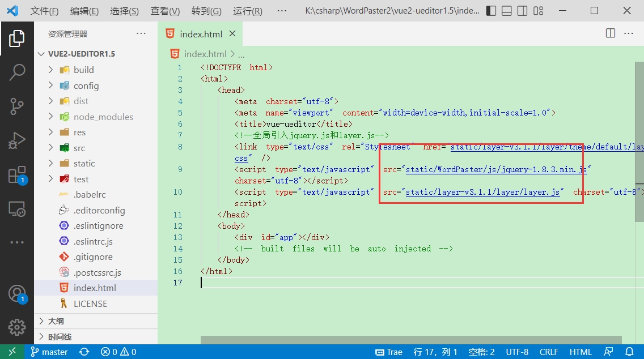Screen dimensions: 644x359
Task: Open Remote Explorer in activity bar
Action: tap(17, 209)
